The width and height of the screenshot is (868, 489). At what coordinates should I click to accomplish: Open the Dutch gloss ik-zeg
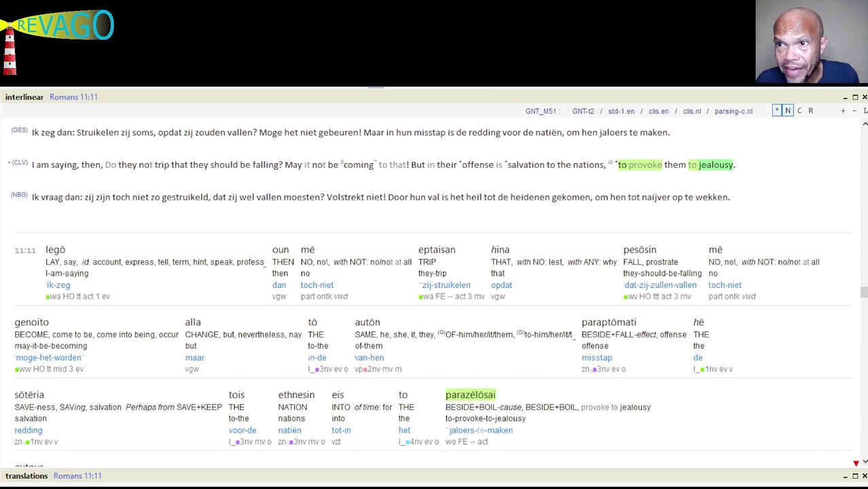tap(58, 285)
